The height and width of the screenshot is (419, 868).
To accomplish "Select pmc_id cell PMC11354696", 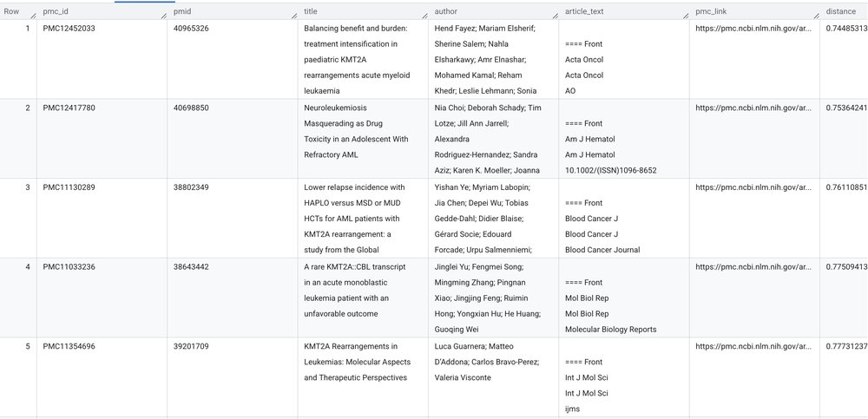I will pos(68,346).
